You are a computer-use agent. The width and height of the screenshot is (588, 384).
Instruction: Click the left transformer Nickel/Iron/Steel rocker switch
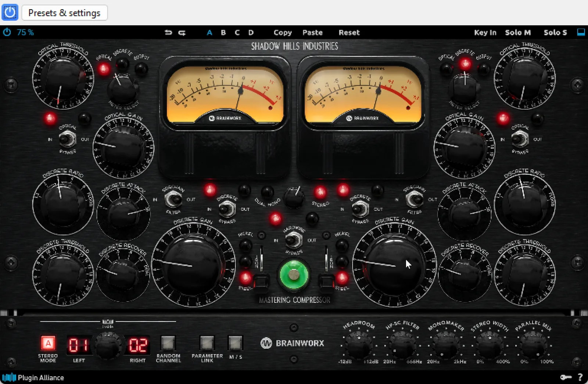261,282
